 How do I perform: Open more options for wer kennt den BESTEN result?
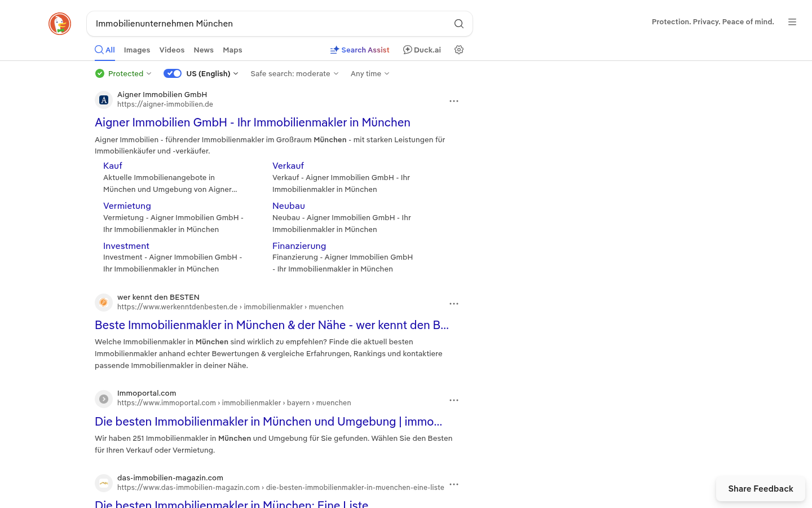(454, 304)
